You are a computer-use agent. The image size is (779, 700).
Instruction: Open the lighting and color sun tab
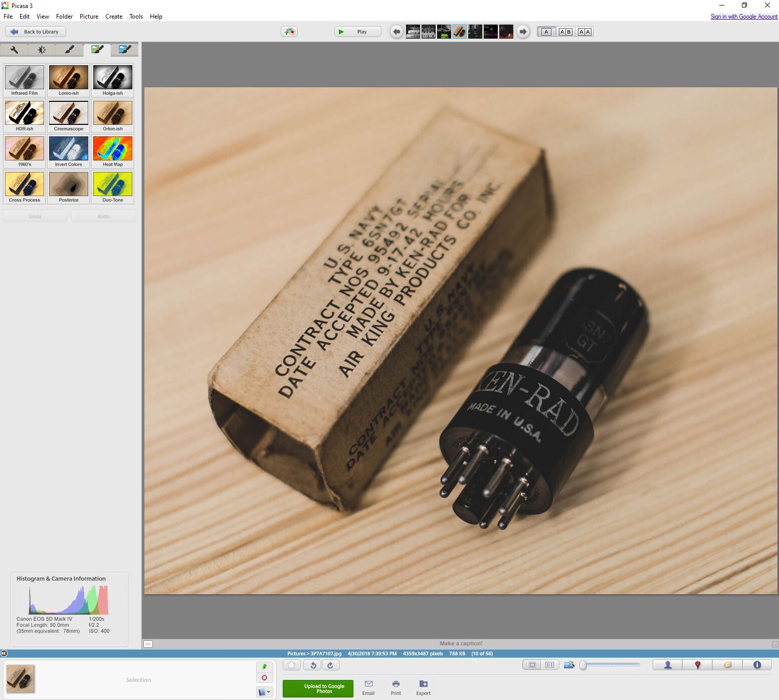point(42,50)
